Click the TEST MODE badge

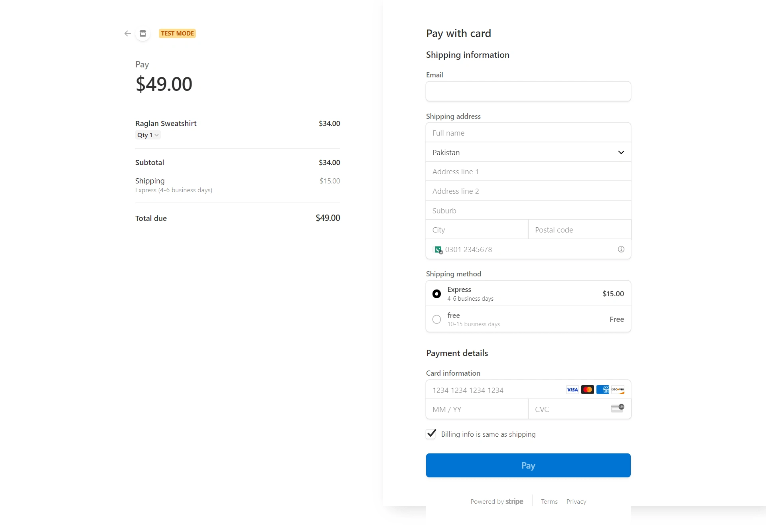(x=177, y=33)
